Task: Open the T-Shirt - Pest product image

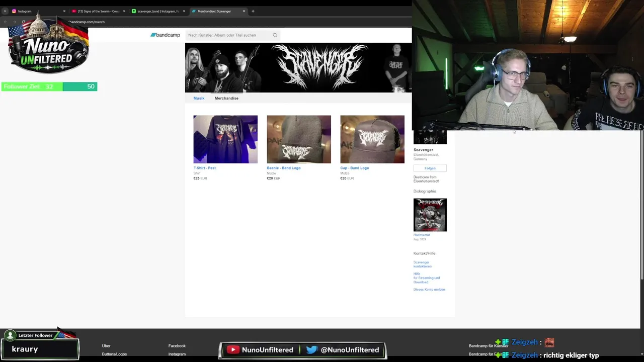Action: tap(225, 139)
